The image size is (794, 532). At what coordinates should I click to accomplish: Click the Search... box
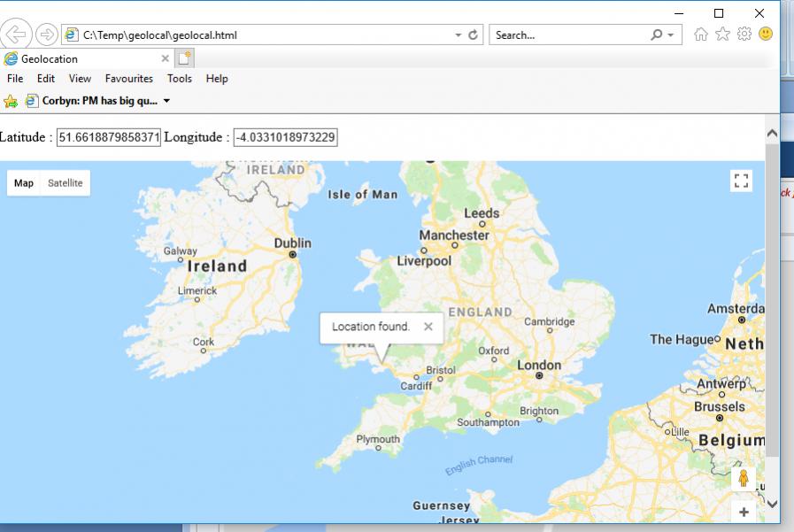(x=571, y=35)
